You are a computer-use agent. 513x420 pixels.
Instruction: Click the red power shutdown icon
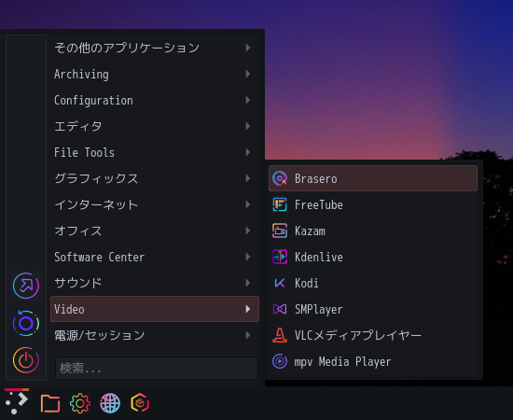tap(26, 360)
